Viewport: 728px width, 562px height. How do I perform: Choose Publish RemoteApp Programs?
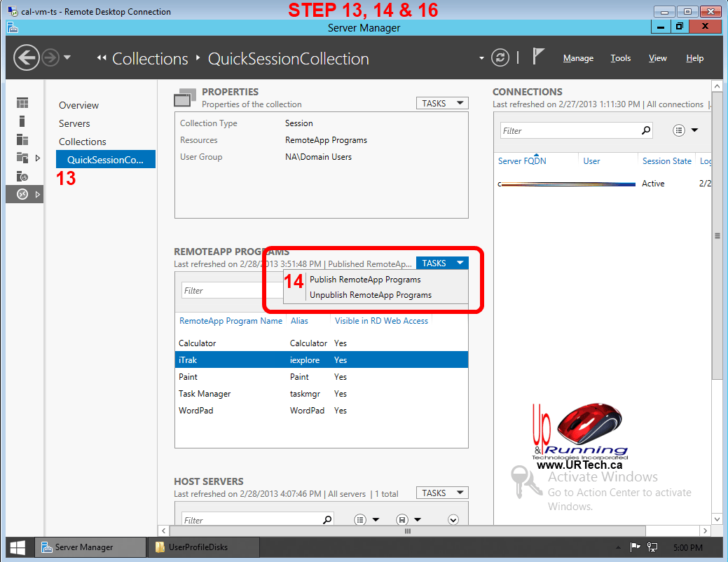365,280
